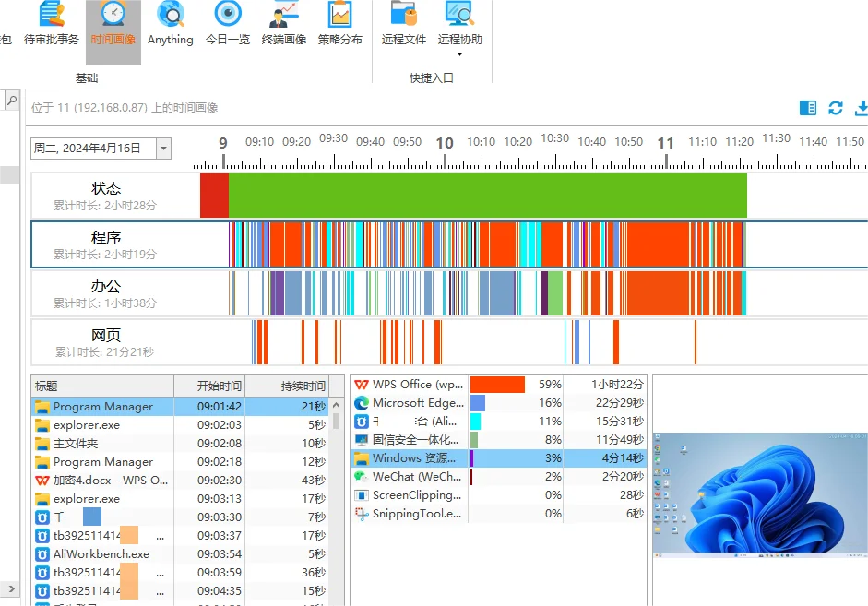Select the Windows 资源 program row
This screenshot has height=606, width=868.
[x=498, y=458]
